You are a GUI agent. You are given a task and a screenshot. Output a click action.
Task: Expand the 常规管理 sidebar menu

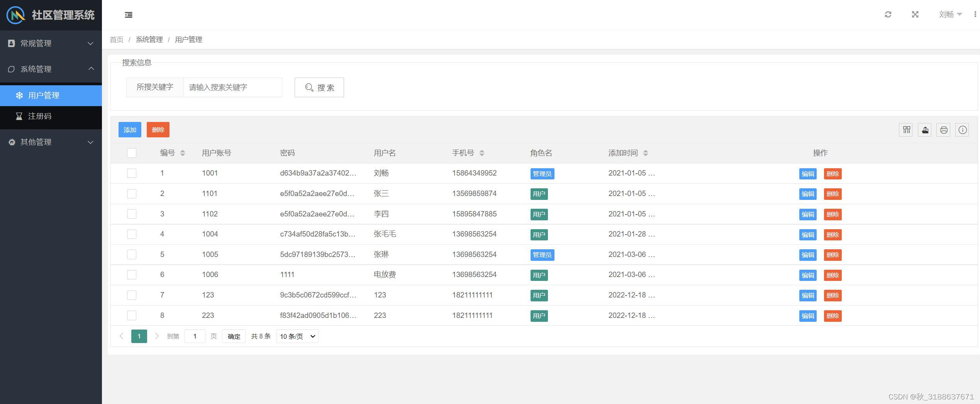tap(51, 43)
